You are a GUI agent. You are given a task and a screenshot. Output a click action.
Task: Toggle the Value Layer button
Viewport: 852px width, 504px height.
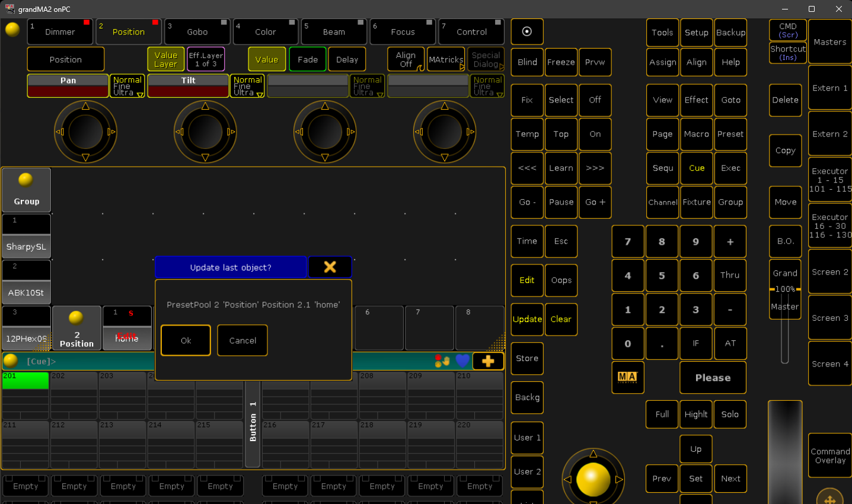click(x=166, y=59)
